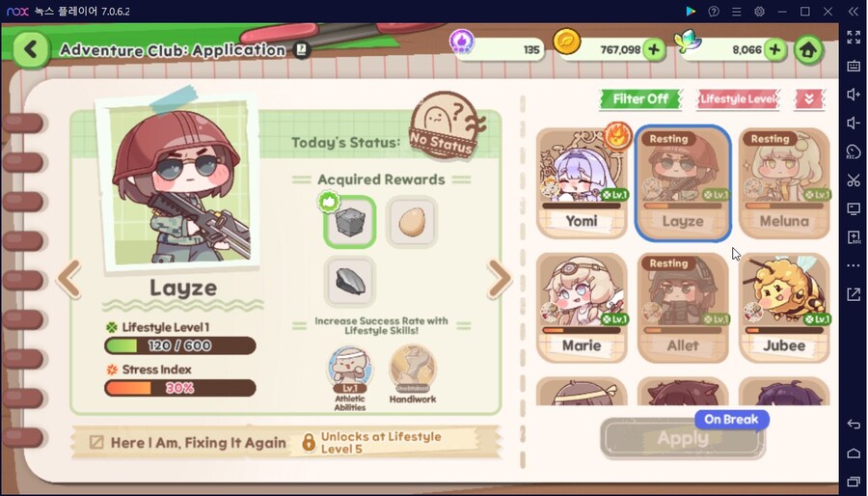Click the gray stone block reward icon
Image resolution: width=868 pixels, height=496 pixels.
click(350, 222)
